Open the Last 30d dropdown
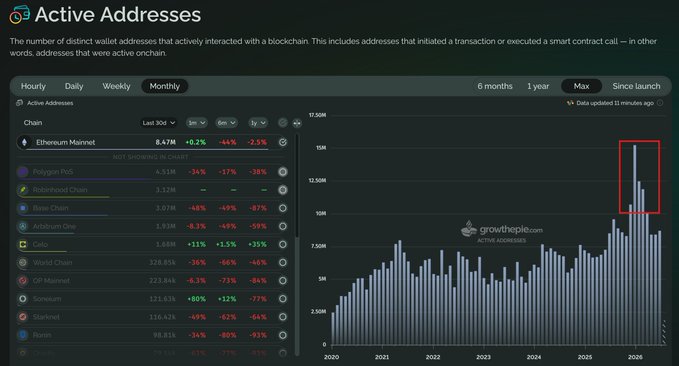 (158, 123)
